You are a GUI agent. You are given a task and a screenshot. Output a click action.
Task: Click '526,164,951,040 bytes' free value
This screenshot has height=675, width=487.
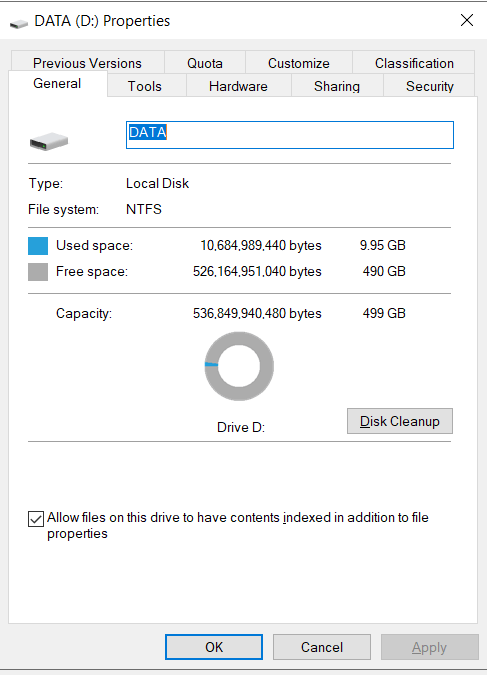(x=257, y=272)
